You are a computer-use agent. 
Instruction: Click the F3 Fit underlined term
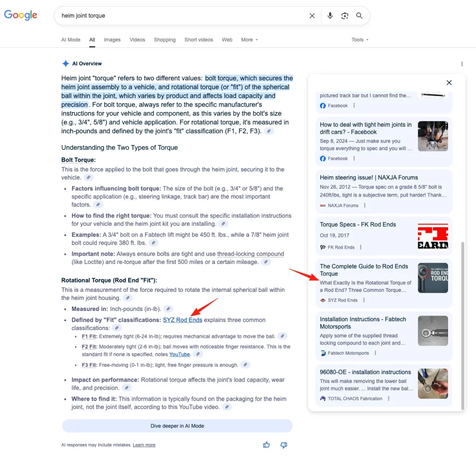89,365
